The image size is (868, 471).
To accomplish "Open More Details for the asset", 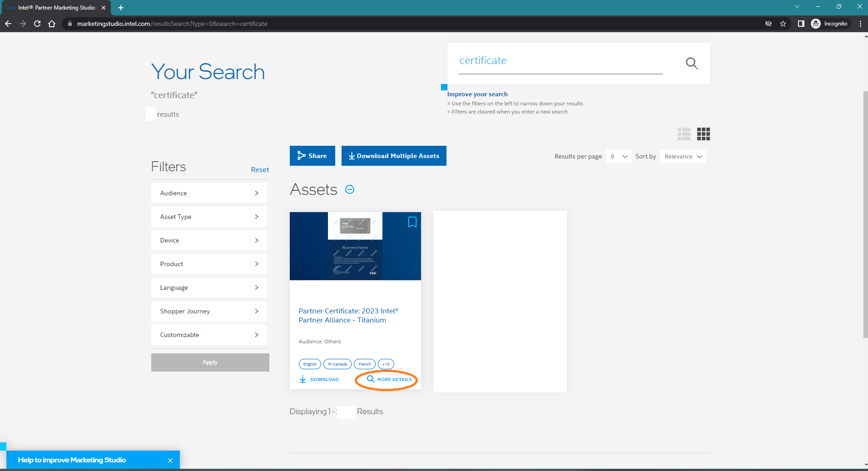I will tap(389, 379).
